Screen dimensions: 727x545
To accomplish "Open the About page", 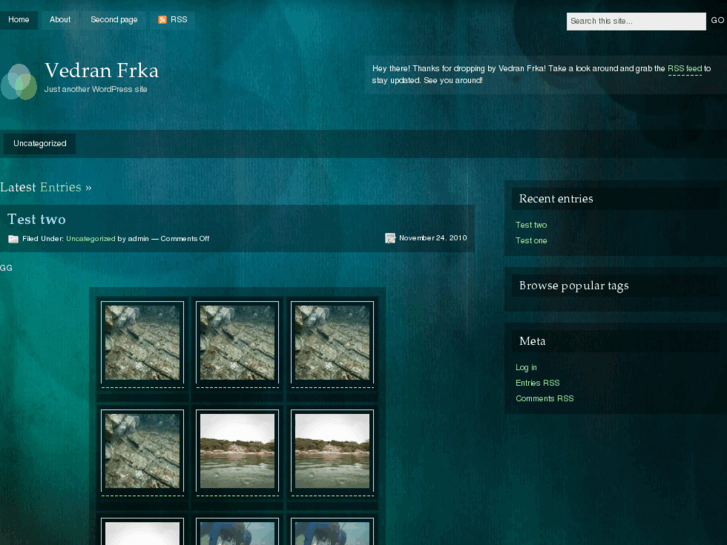I will point(60,19).
